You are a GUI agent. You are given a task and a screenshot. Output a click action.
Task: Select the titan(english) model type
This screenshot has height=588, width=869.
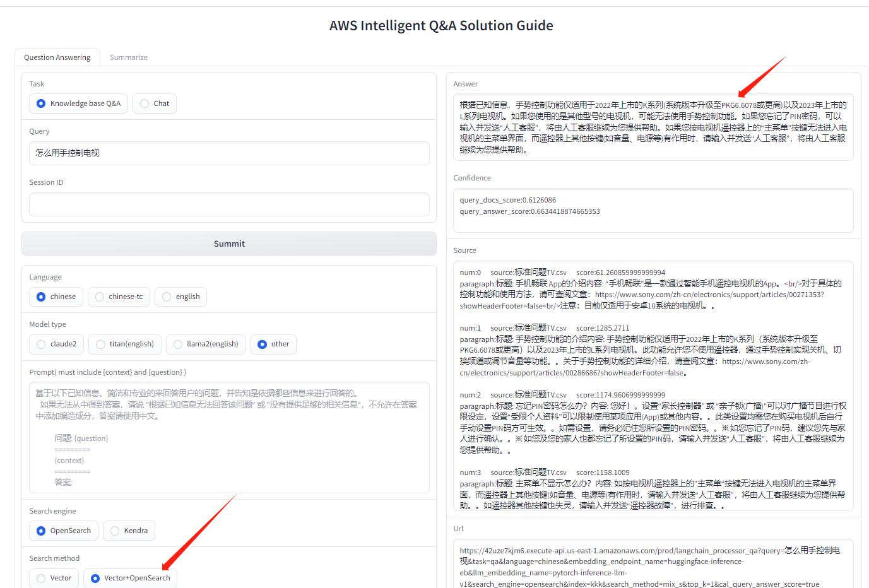(x=125, y=344)
